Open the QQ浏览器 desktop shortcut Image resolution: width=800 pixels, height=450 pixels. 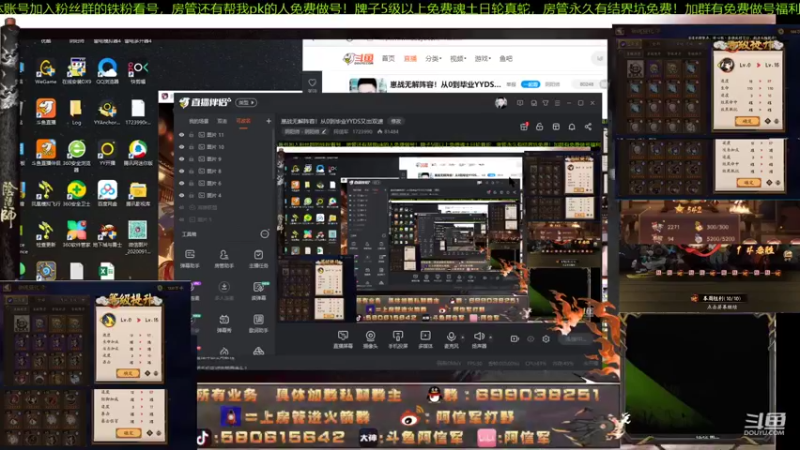pos(107,71)
